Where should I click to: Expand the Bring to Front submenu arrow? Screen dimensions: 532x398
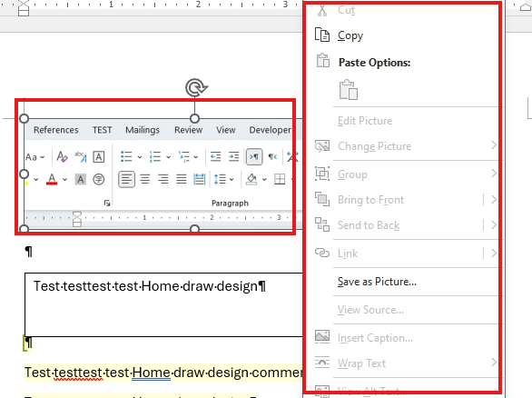(494, 200)
